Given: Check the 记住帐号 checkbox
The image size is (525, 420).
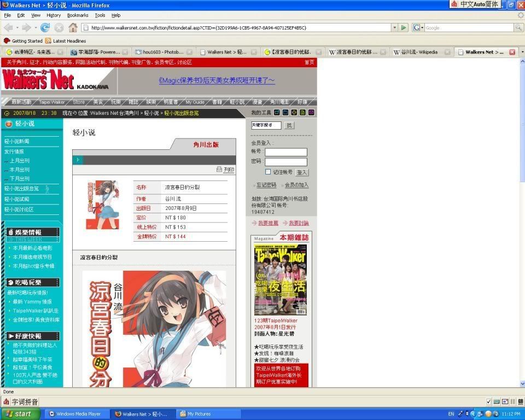Looking at the screenshot, I should coord(268,172).
